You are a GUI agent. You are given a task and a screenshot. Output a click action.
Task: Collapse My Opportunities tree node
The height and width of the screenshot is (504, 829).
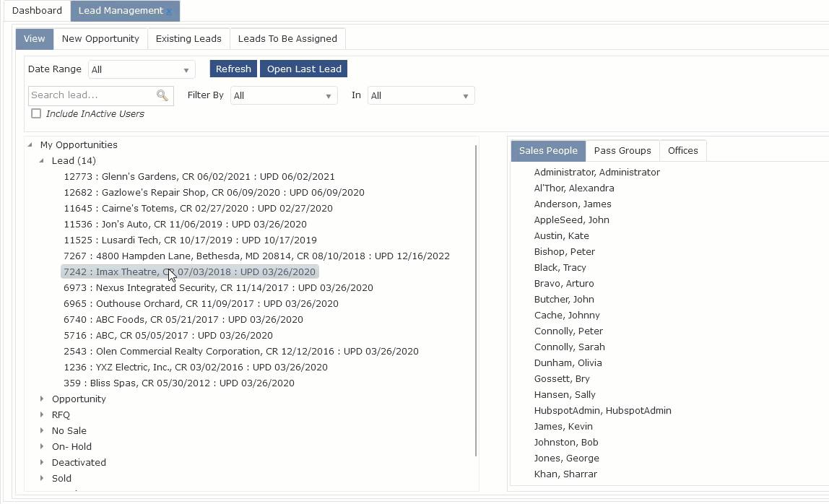pos(30,144)
